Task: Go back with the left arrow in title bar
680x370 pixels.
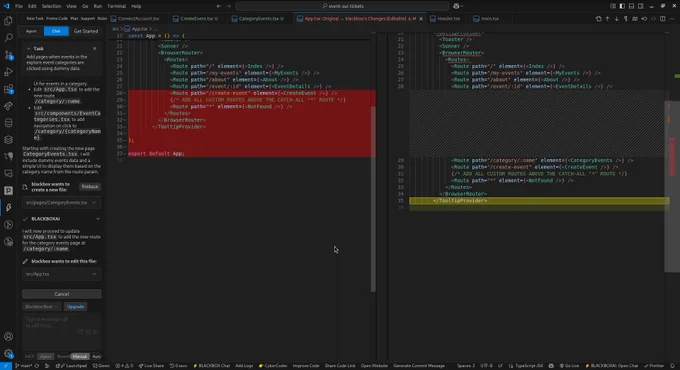Action: [219, 6]
